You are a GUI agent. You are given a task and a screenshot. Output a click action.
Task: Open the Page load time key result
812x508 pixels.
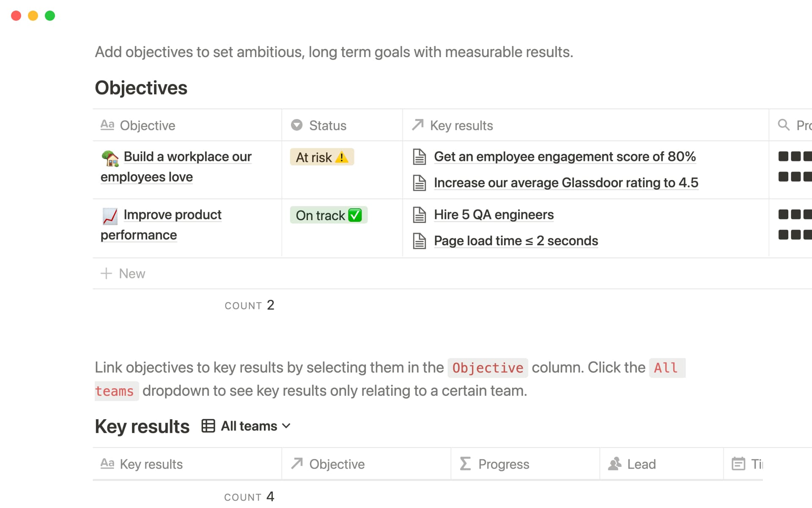[x=516, y=241]
